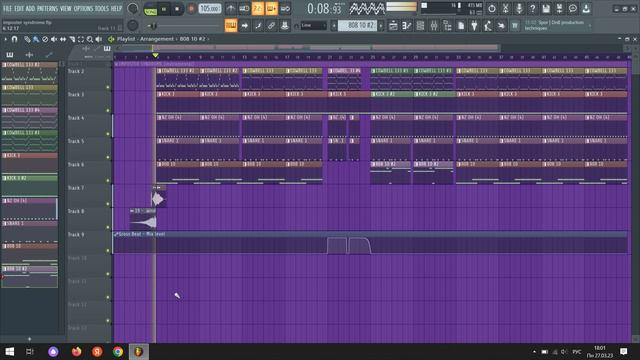Open the Playlist view icon
The height and width of the screenshot is (360, 640).
pyautogui.click(x=393, y=26)
